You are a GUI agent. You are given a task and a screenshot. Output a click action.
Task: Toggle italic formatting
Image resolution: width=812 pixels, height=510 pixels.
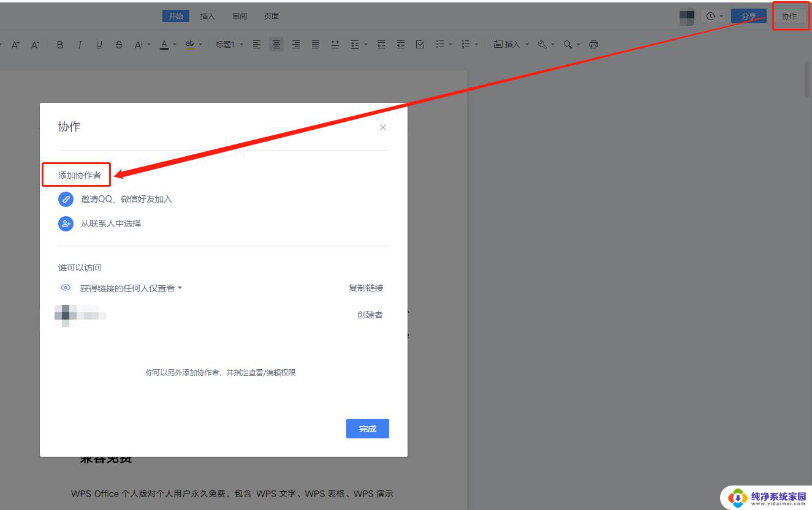pos(80,45)
